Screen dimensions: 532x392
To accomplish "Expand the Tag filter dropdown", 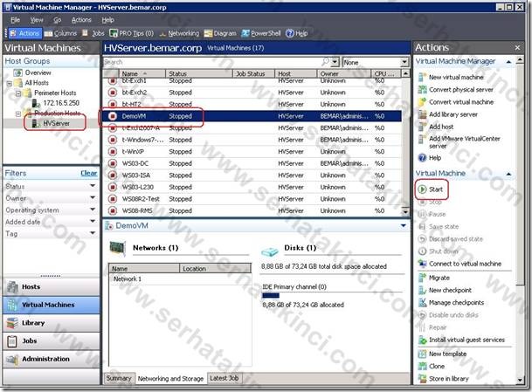I will (93, 233).
